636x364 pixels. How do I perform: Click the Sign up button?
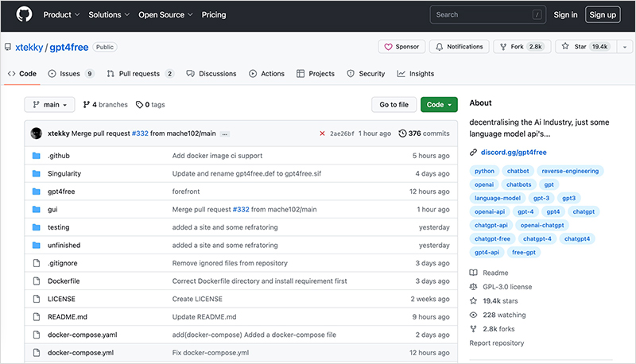tap(603, 14)
